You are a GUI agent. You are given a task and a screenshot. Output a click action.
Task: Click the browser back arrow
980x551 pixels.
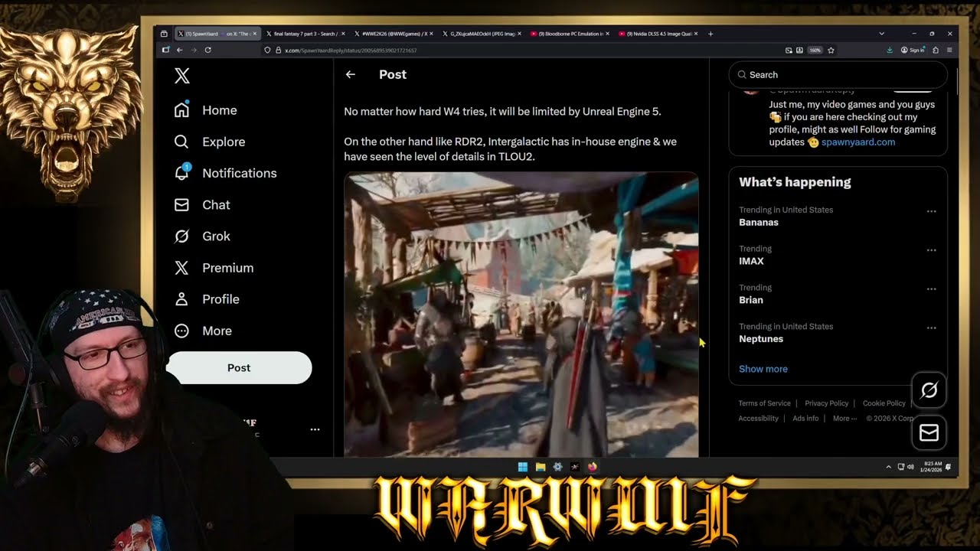point(179,50)
